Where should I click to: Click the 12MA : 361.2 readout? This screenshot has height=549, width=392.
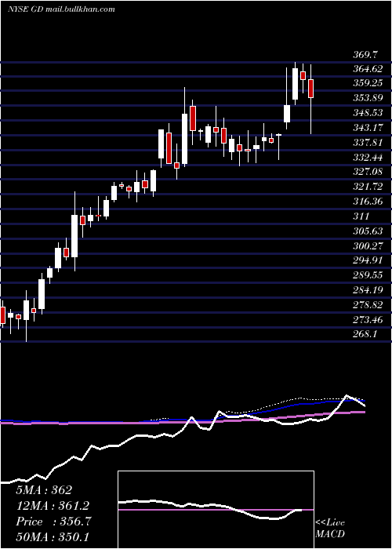[x=53, y=506]
